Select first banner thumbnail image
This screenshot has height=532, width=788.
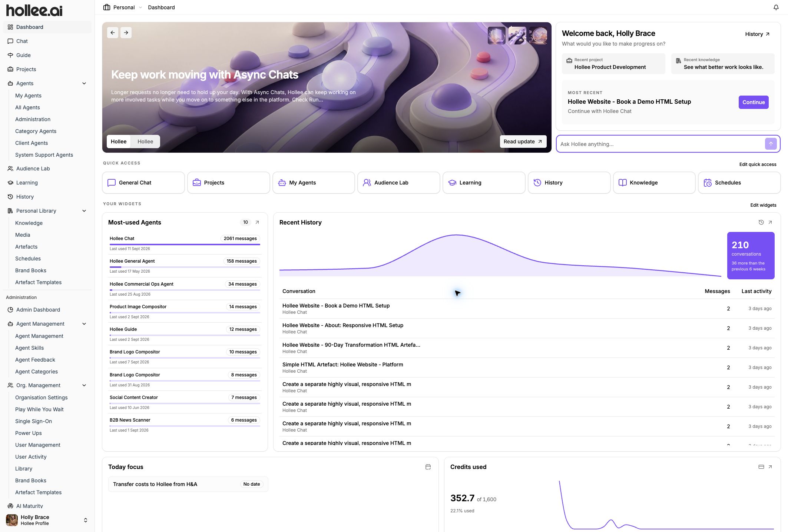pos(496,36)
